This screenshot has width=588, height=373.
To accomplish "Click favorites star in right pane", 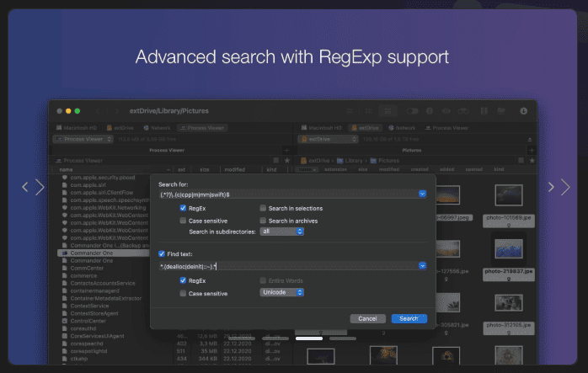I will pyautogui.click(x=532, y=161).
